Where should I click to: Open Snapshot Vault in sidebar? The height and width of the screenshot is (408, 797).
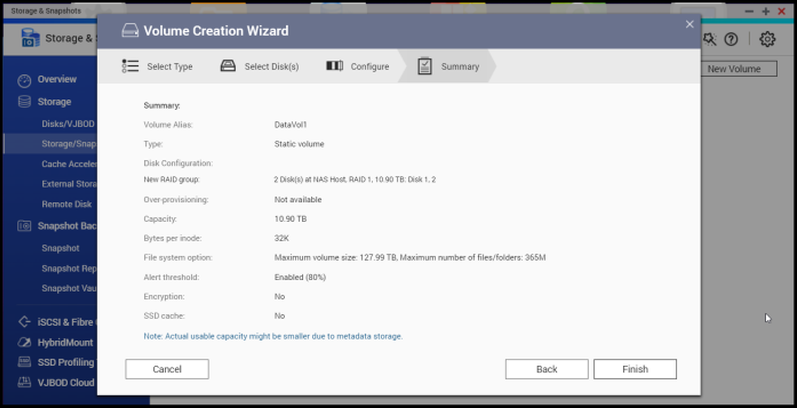69,289
